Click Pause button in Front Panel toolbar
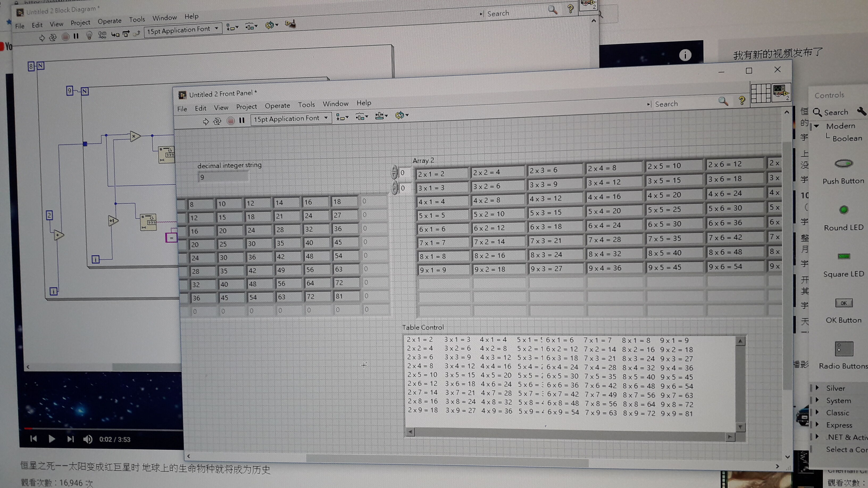This screenshot has width=868, height=488. [241, 120]
